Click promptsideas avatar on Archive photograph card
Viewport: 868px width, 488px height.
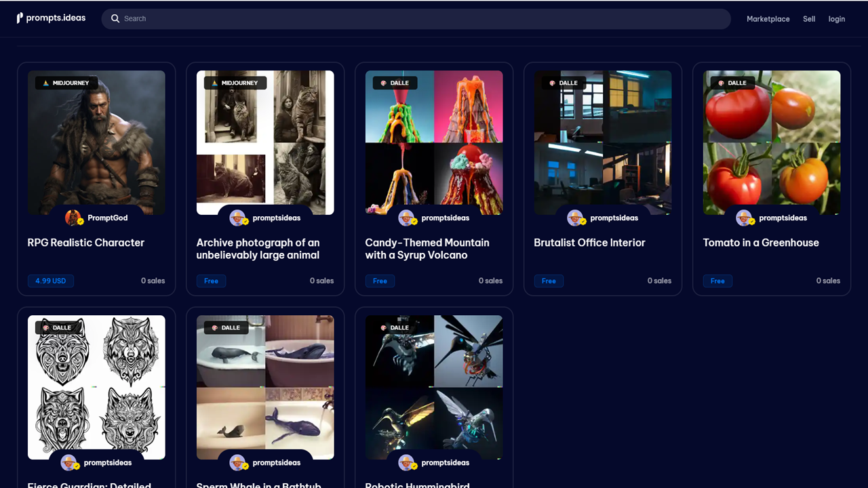pos(238,218)
